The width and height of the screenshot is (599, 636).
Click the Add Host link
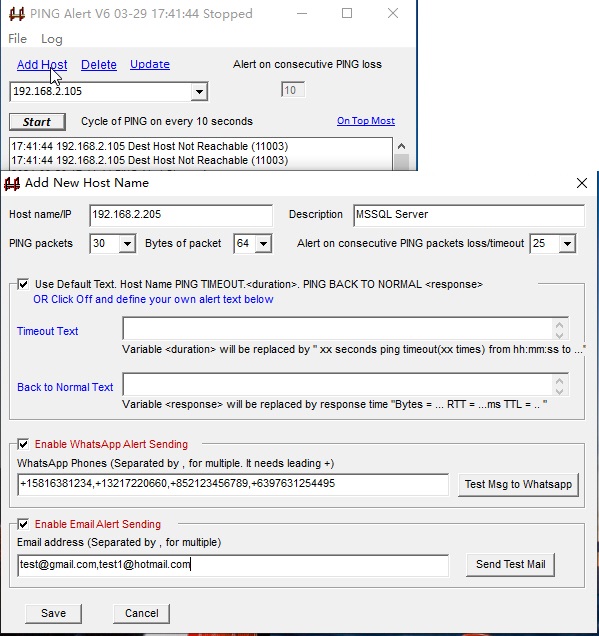(42, 64)
